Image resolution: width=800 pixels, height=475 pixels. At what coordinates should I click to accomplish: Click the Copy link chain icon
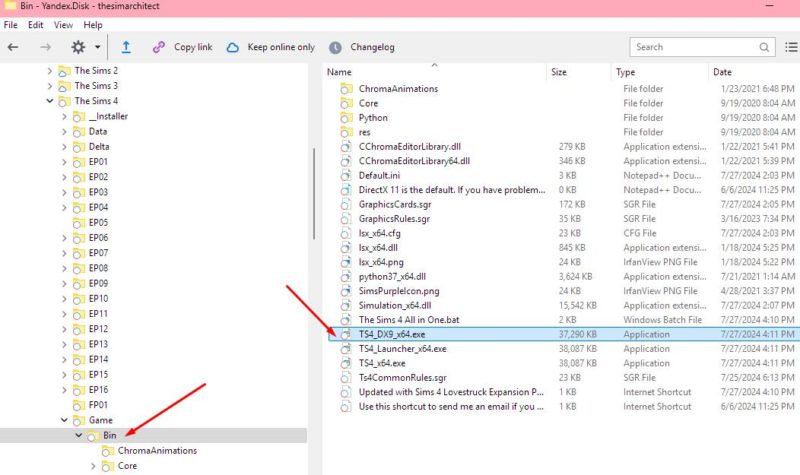(x=158, y=47)
